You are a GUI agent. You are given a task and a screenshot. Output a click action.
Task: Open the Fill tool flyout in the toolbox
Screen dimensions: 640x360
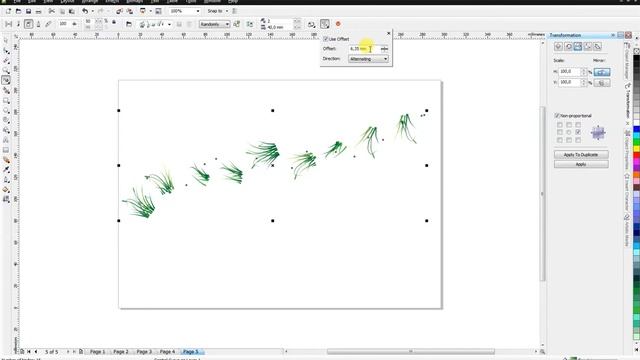coord(6,189)
